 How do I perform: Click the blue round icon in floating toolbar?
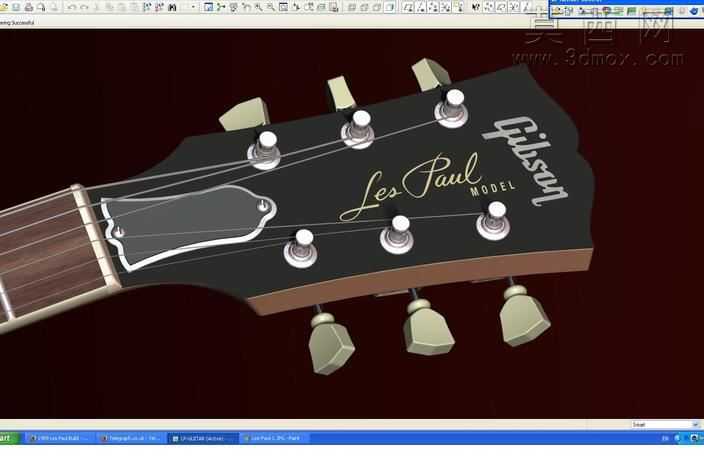(694, 11)
